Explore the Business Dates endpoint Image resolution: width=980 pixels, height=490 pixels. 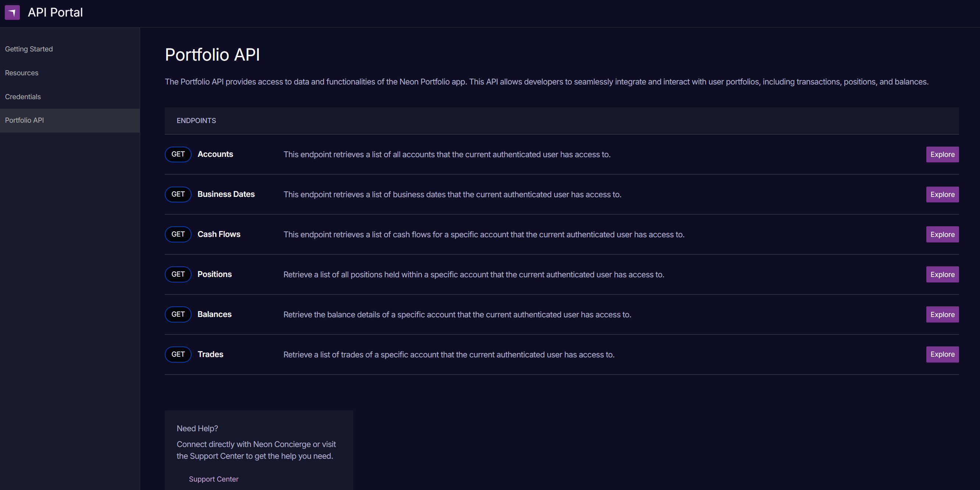pos(942,194)
